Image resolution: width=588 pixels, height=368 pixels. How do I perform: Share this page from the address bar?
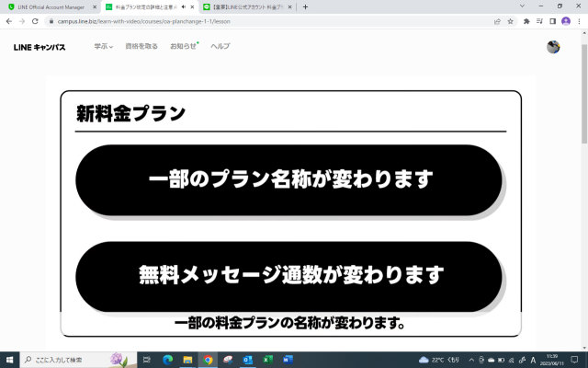click(x=497, y=21)
